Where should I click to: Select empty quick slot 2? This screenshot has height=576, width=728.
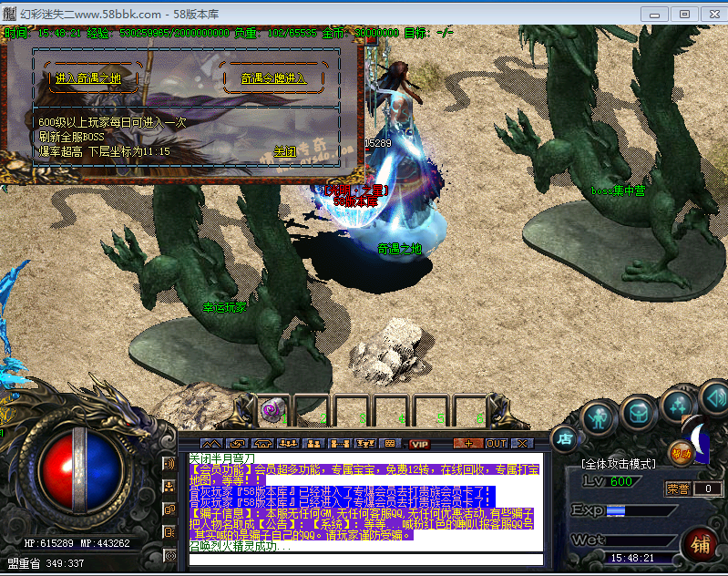313,410
